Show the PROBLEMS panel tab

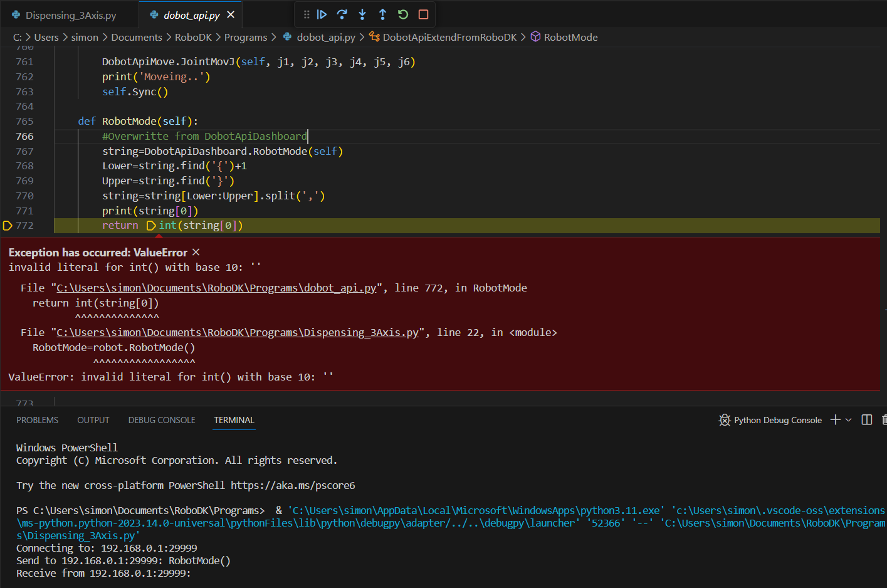click(37, 420)
